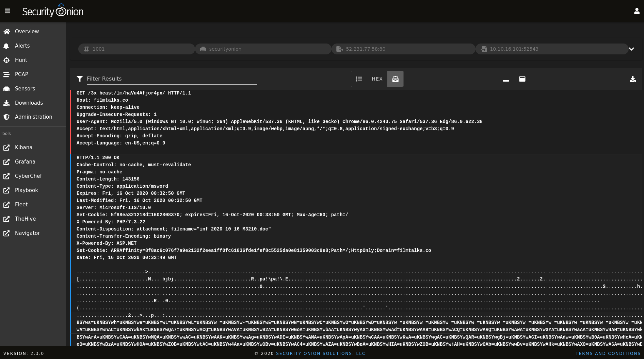The image size is (644, 359).
Task: Toggle the list view display mode
Action: coord(359,79)
